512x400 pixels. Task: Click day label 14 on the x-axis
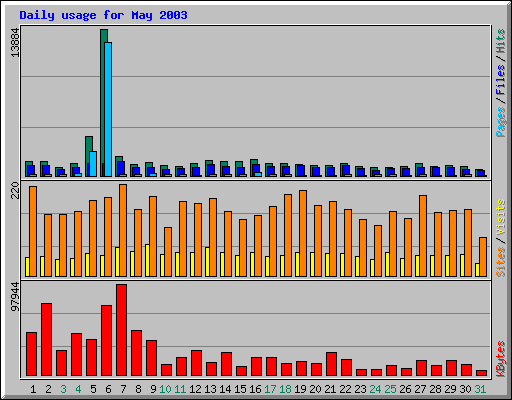[x=225, y=389]
